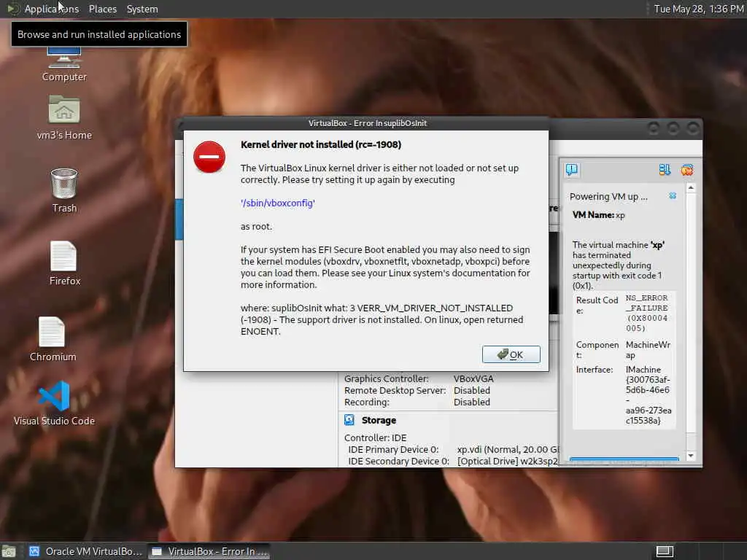Click 'Kernel driver not installed' heading
Screen dimensions: 747x560
pyautogui.click(x=321, y=145)
